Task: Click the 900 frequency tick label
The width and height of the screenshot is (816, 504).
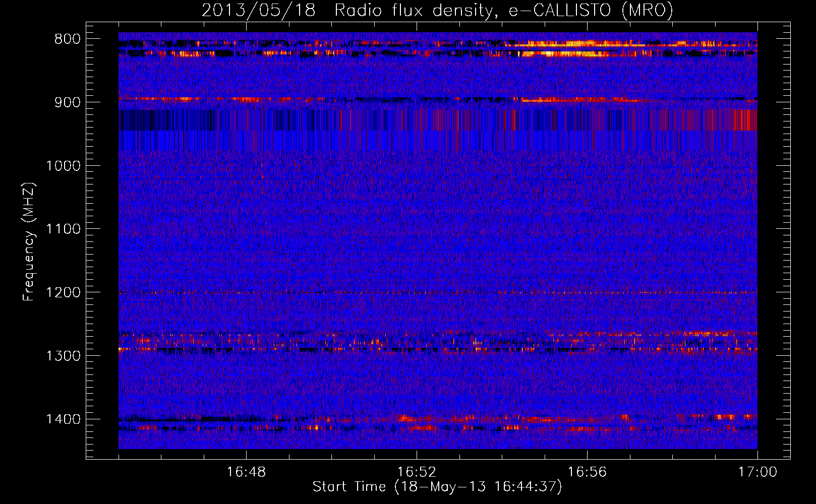Action: coord(68,103)
